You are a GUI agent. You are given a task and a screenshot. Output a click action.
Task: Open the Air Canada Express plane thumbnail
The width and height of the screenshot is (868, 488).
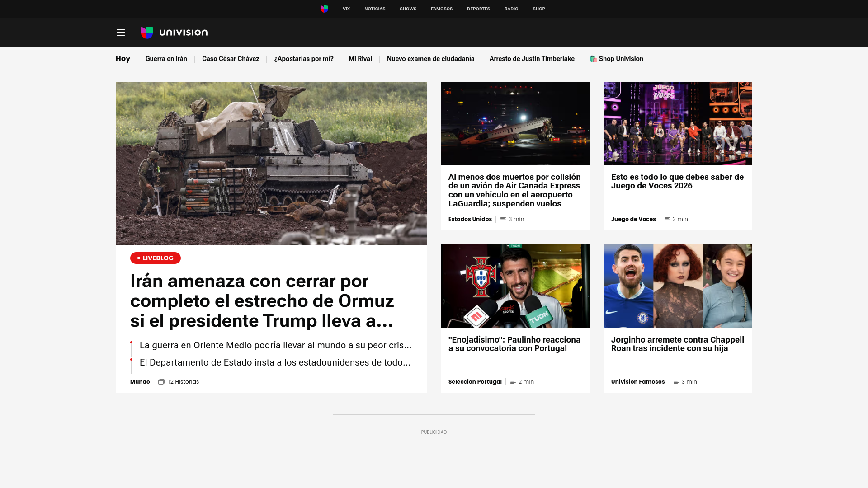tap(515, 123)
